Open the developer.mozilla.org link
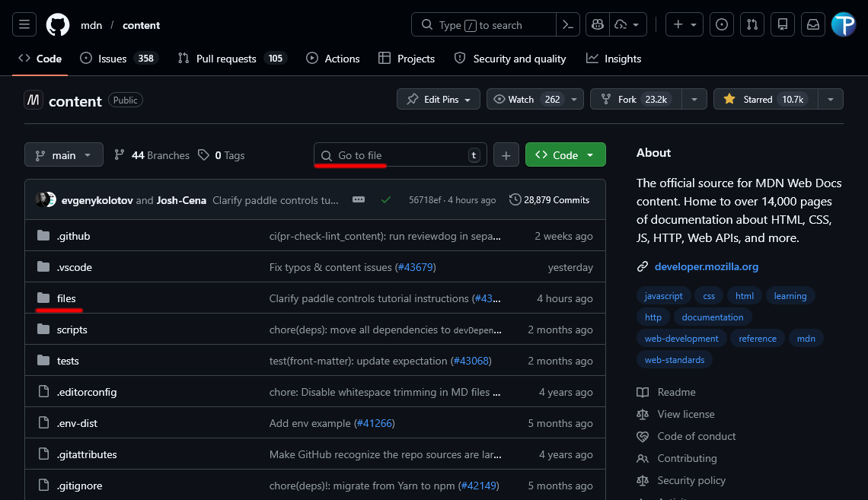This screenshot has height=500, width=868. click(706, 266)
